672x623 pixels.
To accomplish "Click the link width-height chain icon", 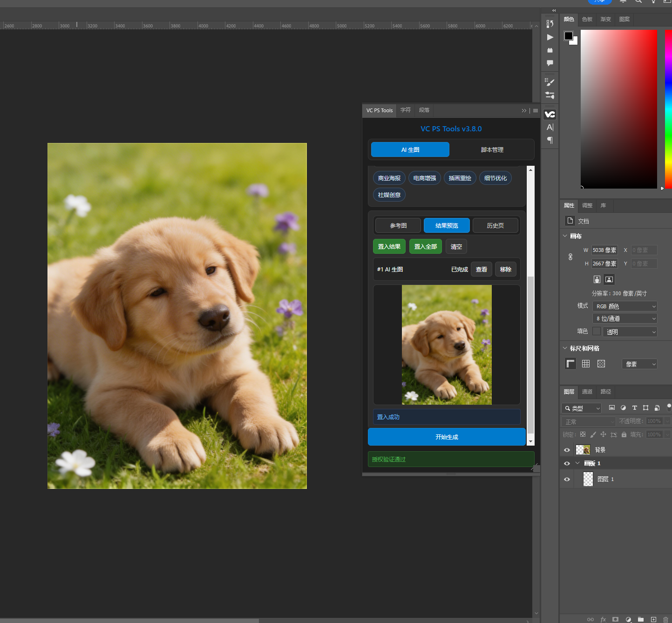I will pos(570,257).
